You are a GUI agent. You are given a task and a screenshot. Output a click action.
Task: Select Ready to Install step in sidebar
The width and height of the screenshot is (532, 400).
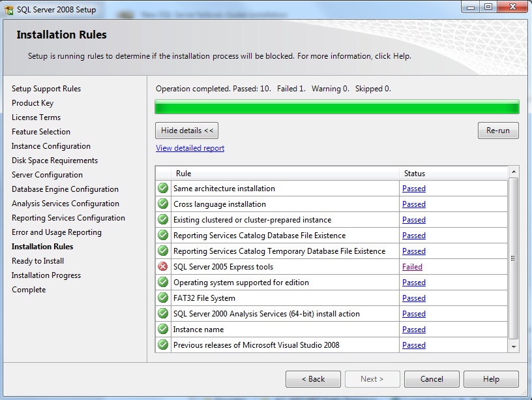pos(38,261)
